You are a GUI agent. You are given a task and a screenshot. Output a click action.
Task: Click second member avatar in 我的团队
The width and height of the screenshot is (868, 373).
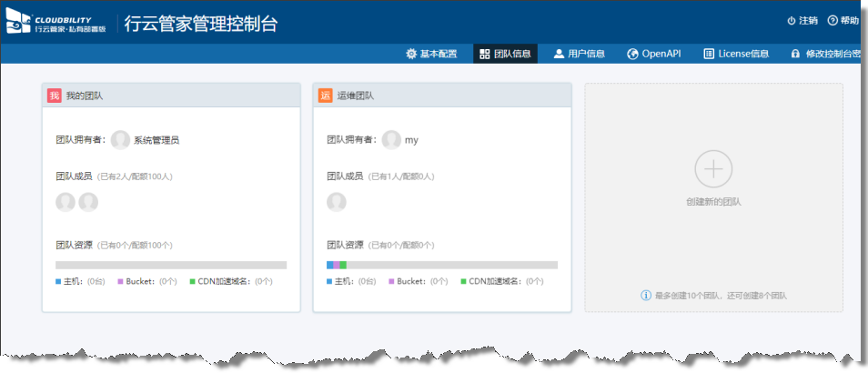tap(88, 202)
